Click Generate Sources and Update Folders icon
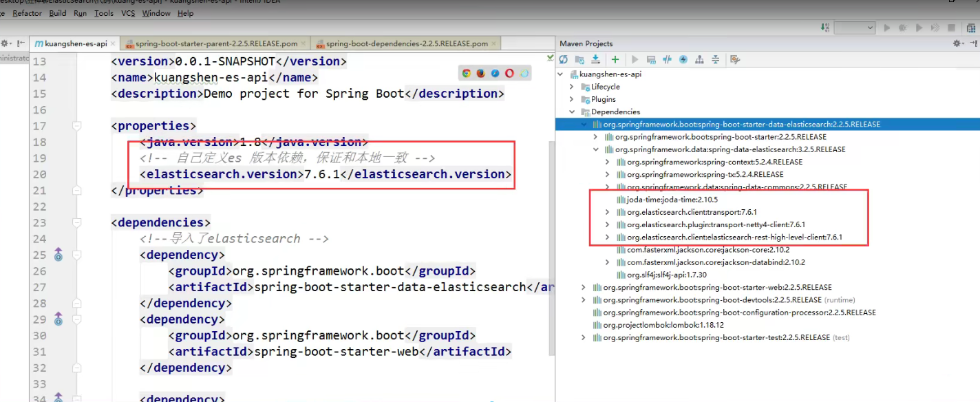 579,60
